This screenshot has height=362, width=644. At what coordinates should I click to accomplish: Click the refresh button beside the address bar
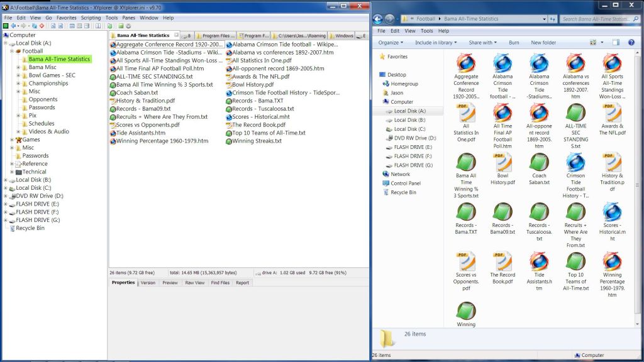[x=552, y=19]
